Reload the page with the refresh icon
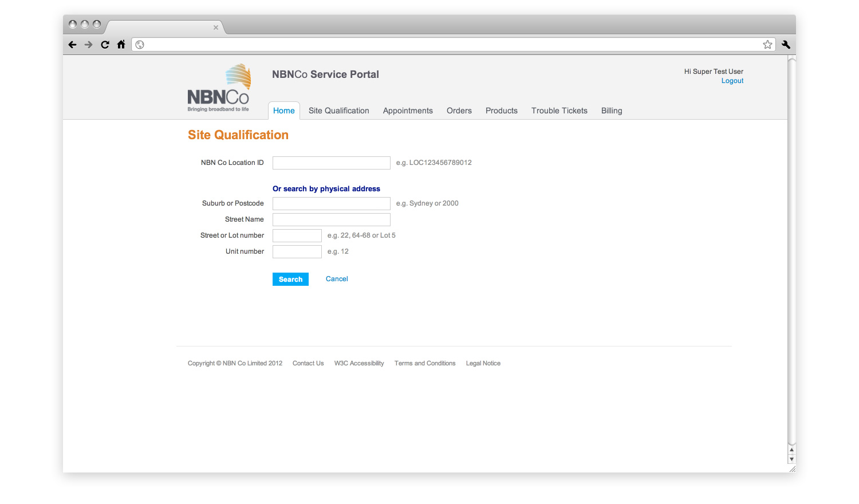Screen dimensions: 859x504 (x=105, y=45)
